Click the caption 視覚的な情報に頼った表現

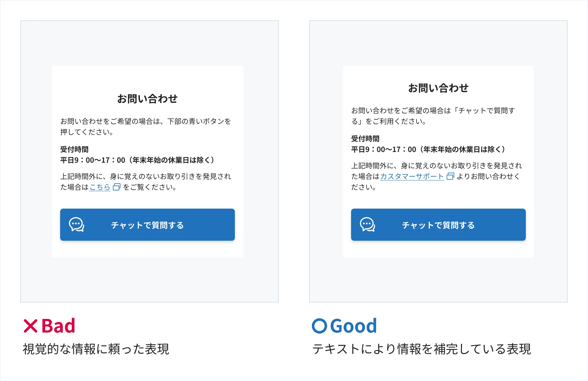click(x=96, y=349)
